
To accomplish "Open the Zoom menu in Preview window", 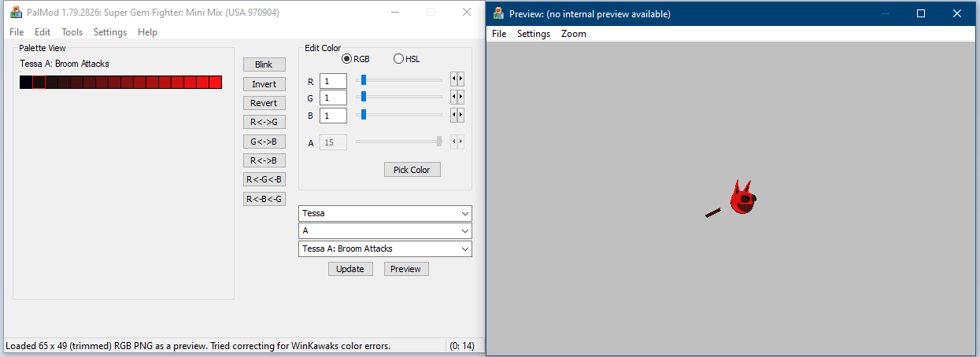I will [573, 34].
